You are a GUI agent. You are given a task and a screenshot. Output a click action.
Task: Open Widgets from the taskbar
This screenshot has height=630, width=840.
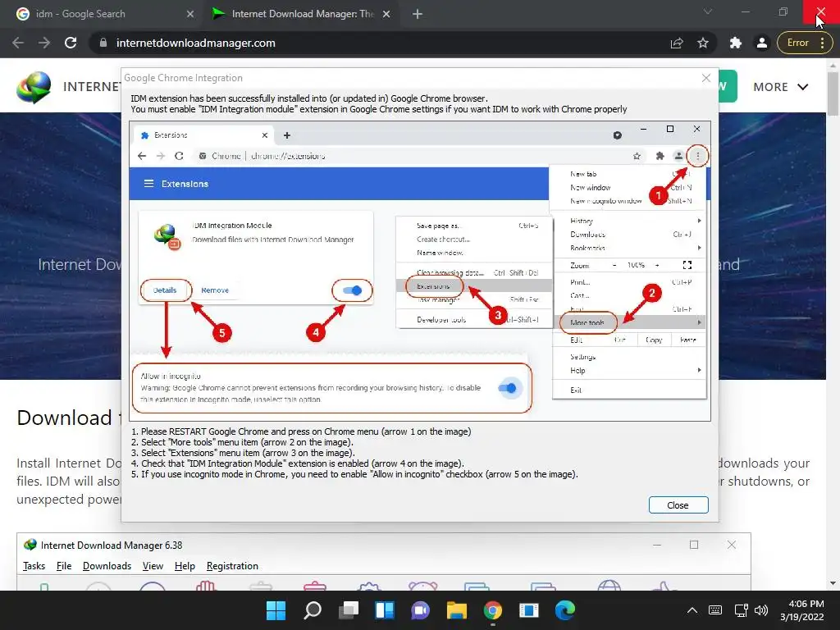[385, 610]
